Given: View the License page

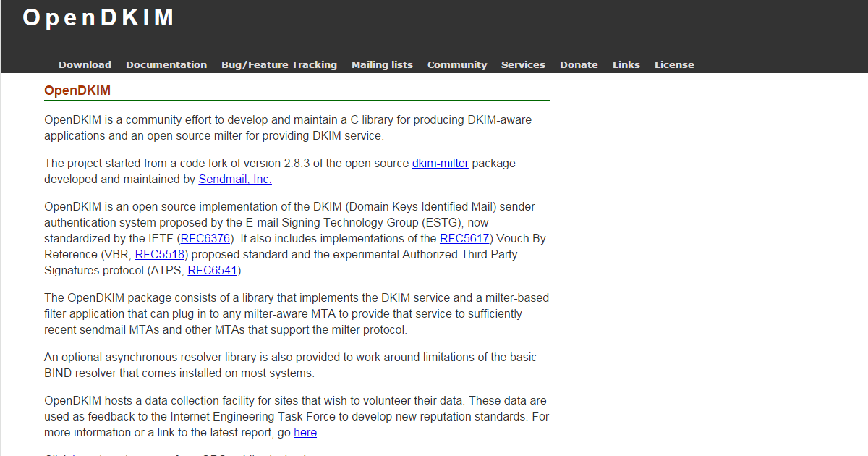Looking at the screenshot, I should pos(674,64).
